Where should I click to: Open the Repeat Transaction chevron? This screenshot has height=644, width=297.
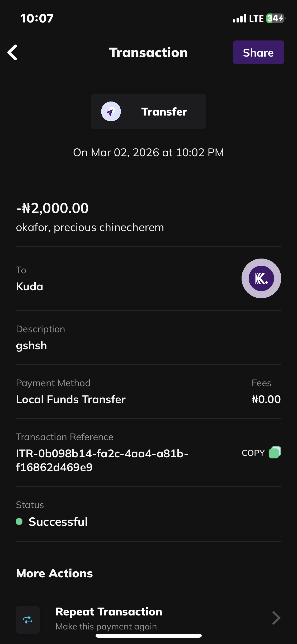point(276,618)
